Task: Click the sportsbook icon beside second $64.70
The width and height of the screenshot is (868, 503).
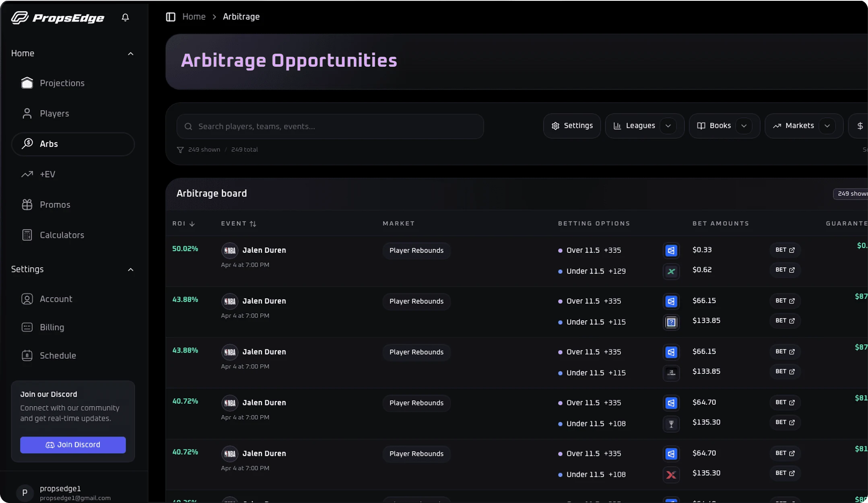Action: pos(671,454)
